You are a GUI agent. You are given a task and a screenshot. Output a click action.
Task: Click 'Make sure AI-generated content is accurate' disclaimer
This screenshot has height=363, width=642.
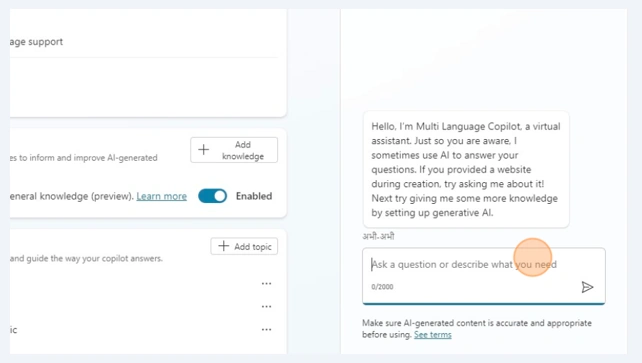coord(477,329)
